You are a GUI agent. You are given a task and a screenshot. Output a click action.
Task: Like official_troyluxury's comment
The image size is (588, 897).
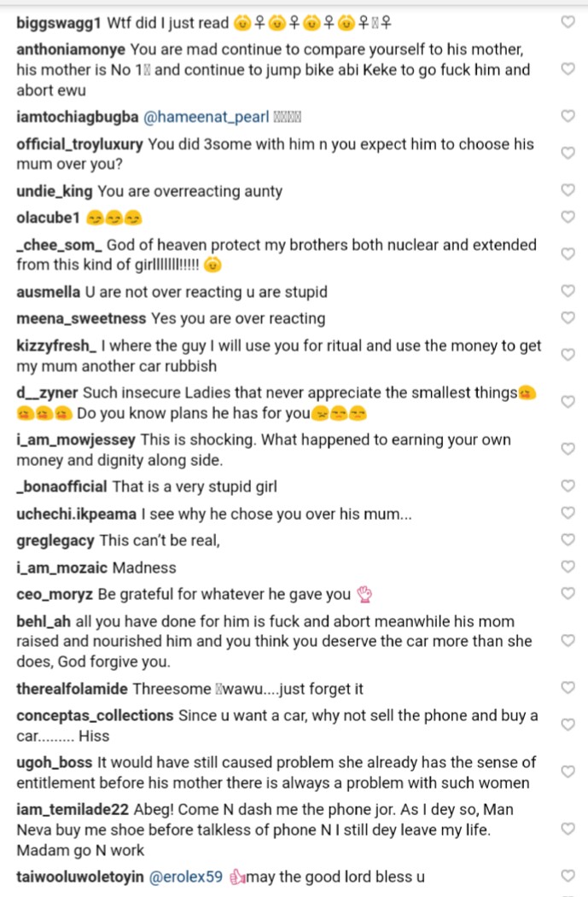pyautogui.click(x=568, y=153)
